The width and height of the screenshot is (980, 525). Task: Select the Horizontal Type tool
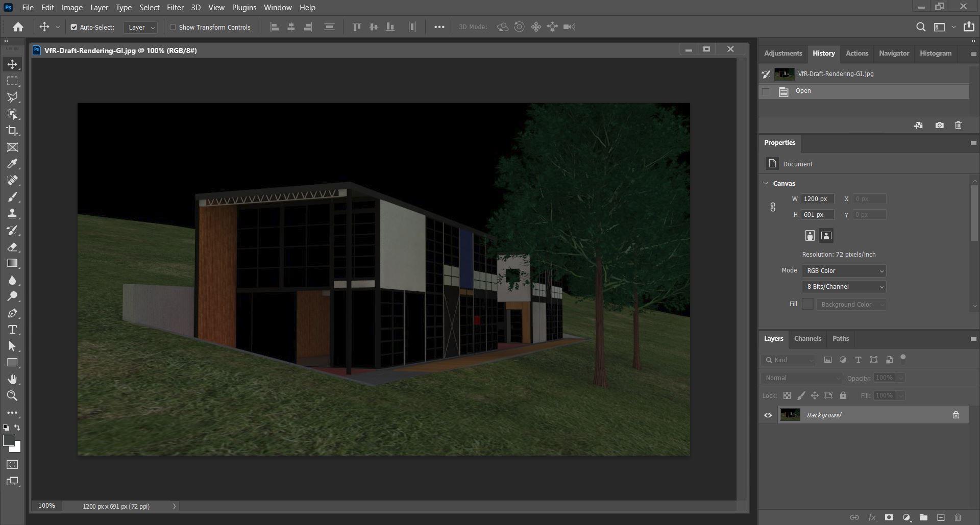12,330
